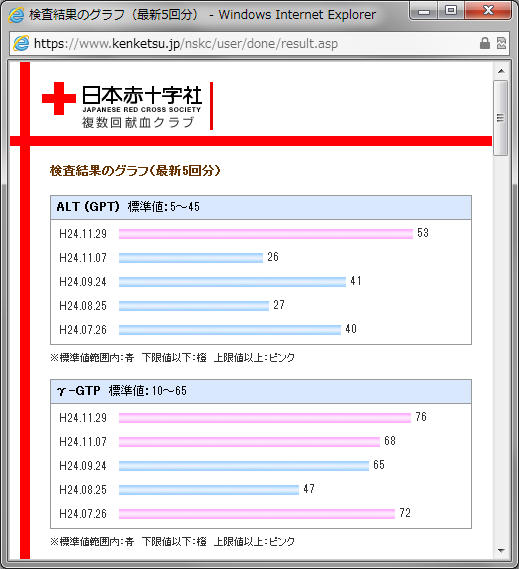Click the scrollbar track below the thumb
Screen dimensions: 519x569
pyautogui.click(x=501, y=348)
